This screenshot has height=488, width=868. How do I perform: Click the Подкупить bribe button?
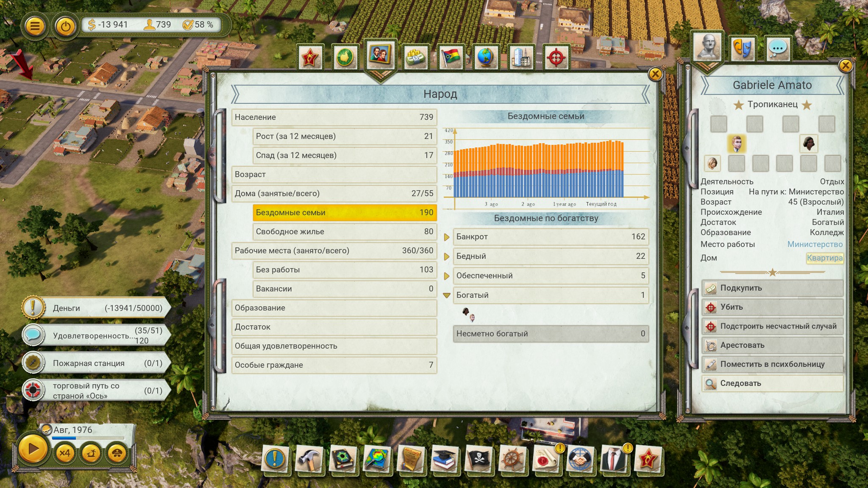point(773,288)
